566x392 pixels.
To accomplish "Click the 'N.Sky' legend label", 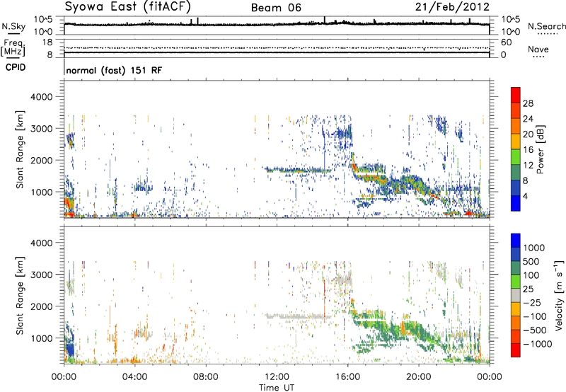I will [13, 26].
